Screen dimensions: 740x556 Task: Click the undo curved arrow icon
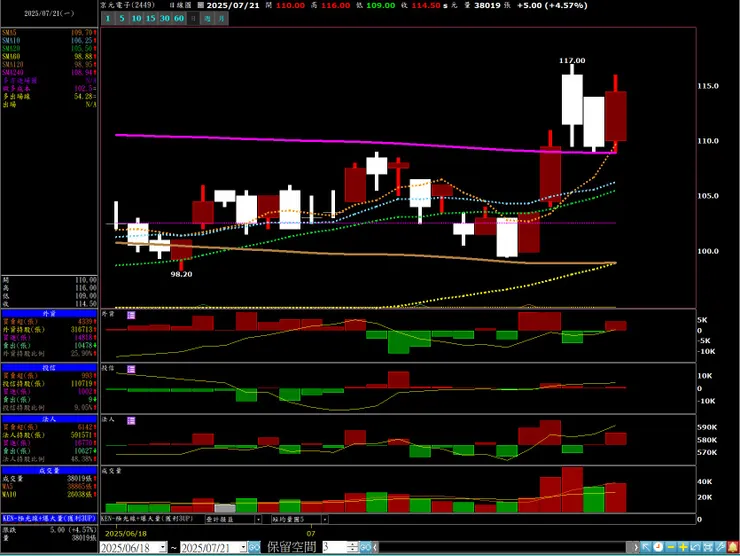pyautogui.click(x=695, y=547)
